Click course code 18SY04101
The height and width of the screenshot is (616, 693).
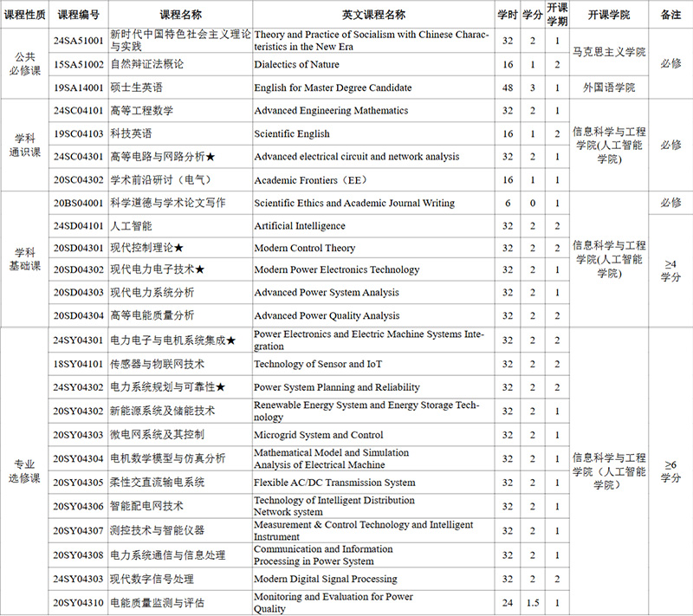pos(79,364)
